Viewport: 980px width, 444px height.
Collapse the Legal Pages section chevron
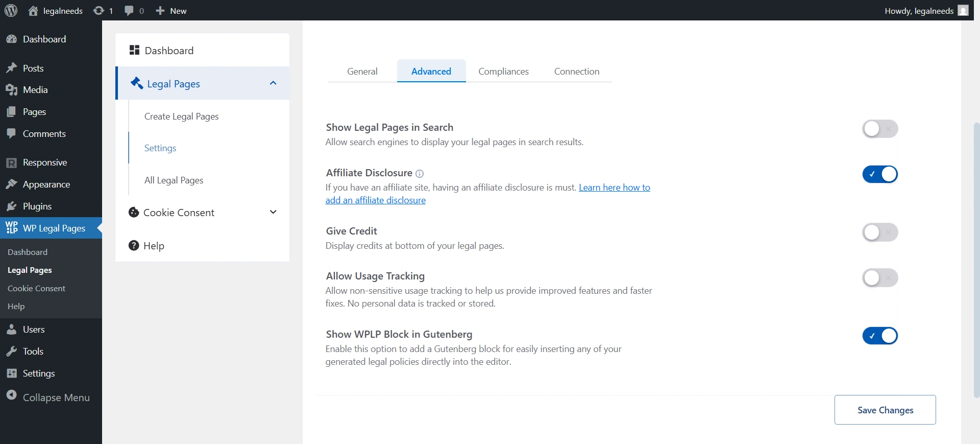coord(273,83)
